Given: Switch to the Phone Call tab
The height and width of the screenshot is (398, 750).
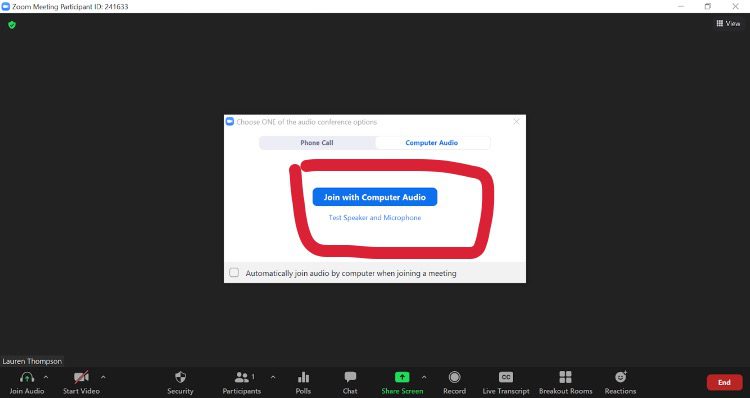Looking at the screenshot, I should coord(317,143).
